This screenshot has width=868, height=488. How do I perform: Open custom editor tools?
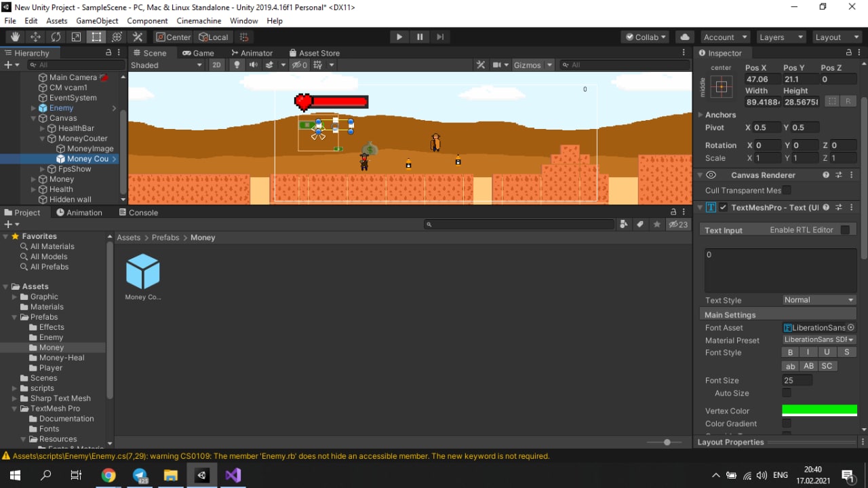(137, 37)
